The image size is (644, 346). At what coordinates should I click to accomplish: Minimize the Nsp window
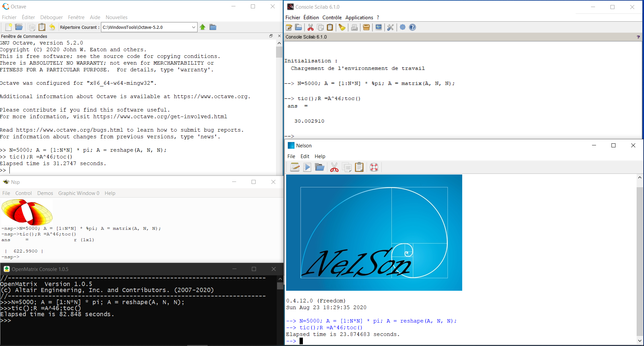click(x=234, y=182)
